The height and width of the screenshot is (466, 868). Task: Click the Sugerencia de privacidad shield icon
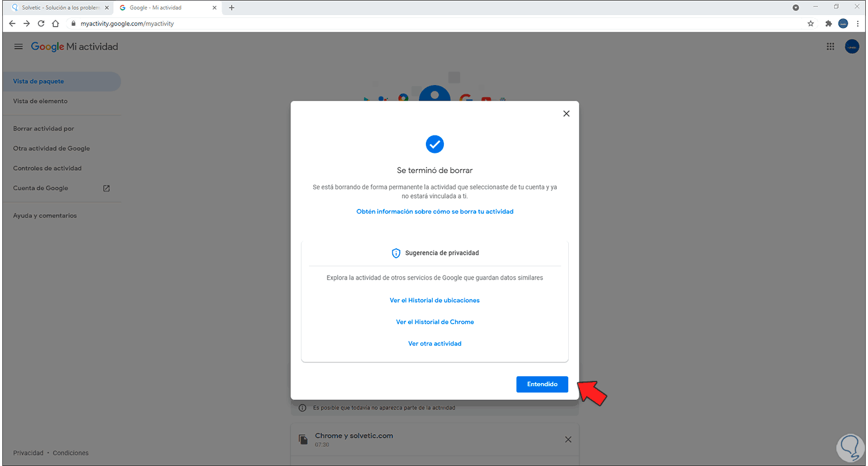click(396, 253)
